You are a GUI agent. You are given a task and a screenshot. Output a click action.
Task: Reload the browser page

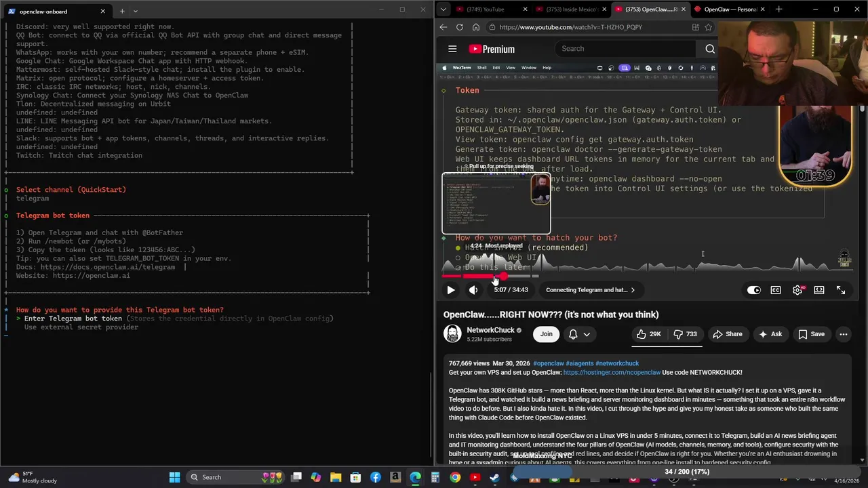click(460, 27)
